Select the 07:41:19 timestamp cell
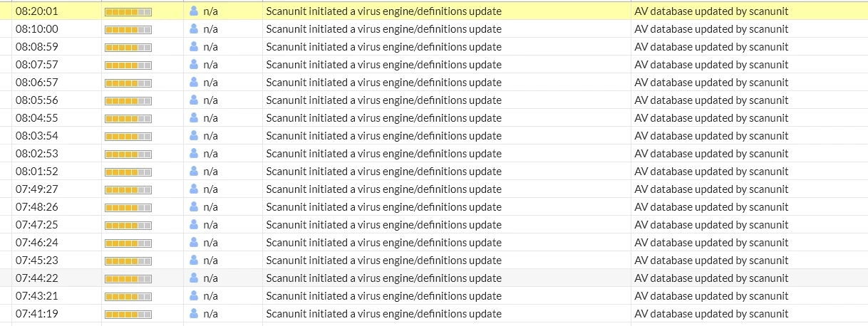The image size is (868, 326). point(56,314)
